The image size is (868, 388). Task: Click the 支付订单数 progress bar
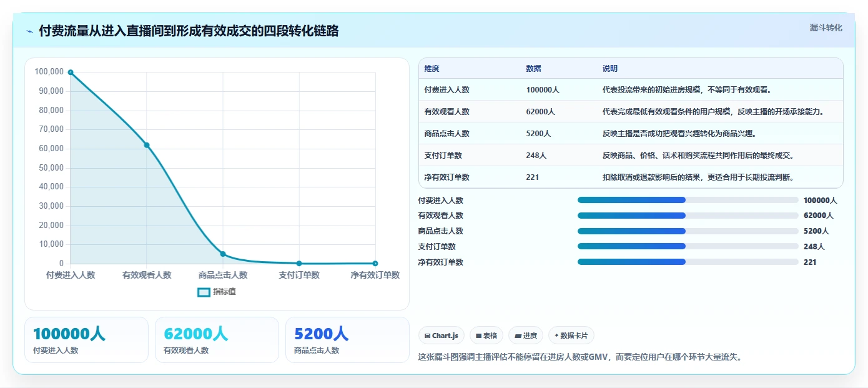coord(688,246)
